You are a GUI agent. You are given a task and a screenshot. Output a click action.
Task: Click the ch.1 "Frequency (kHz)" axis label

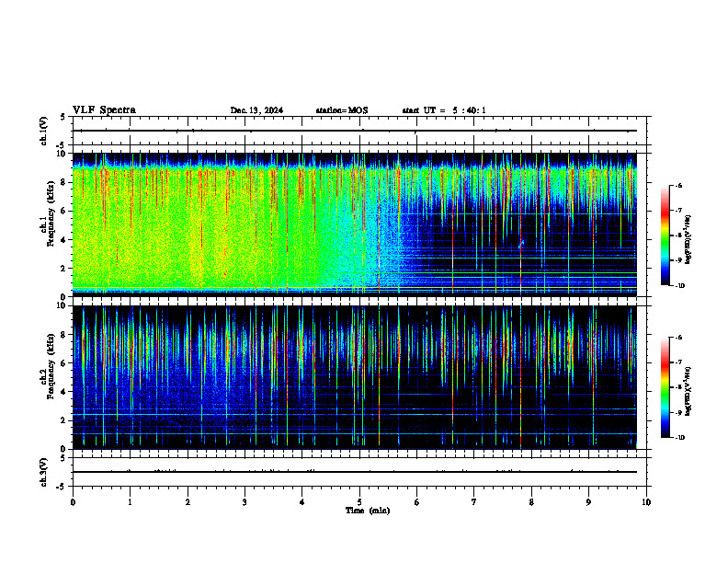click(51, 214)
